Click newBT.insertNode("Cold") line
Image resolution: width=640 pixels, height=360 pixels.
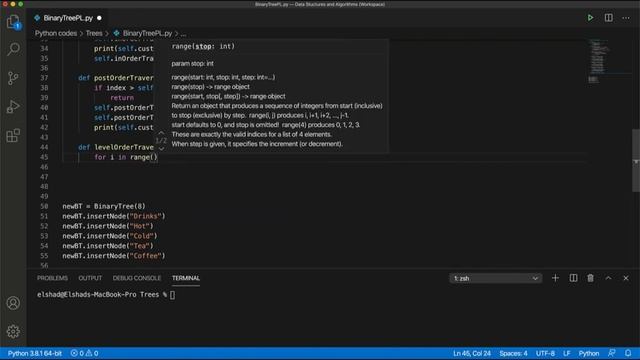click(x=110, y=236)
